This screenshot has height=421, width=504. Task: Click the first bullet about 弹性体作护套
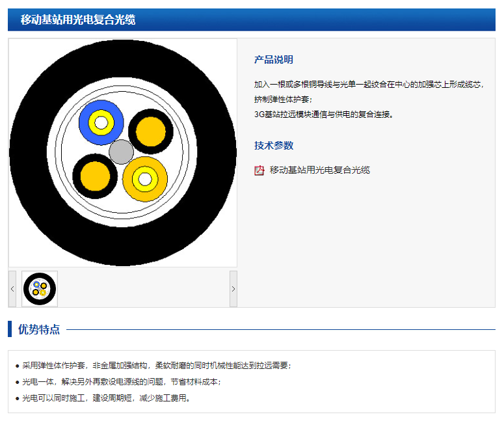click(x=156, y=366)
